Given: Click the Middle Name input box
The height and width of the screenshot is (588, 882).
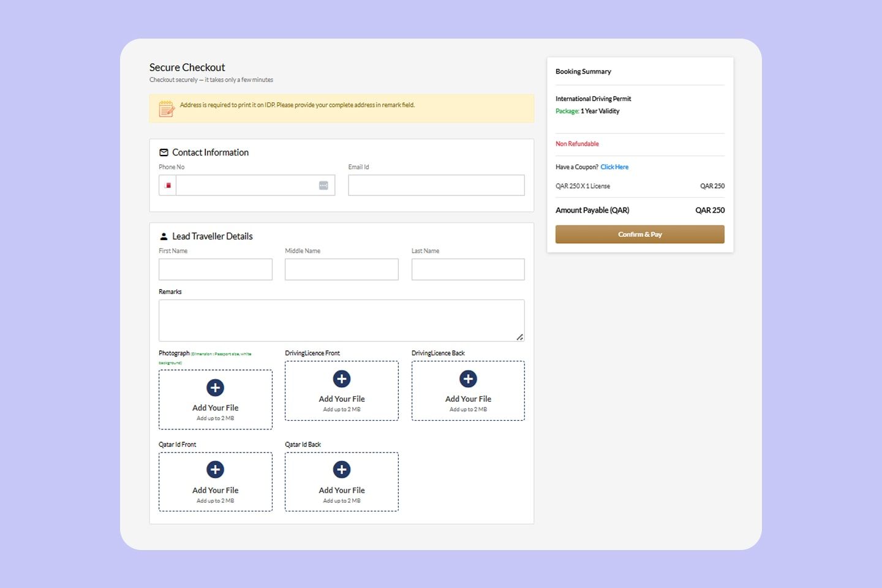Looking at the screenshot, I should (x=342, y=269).
